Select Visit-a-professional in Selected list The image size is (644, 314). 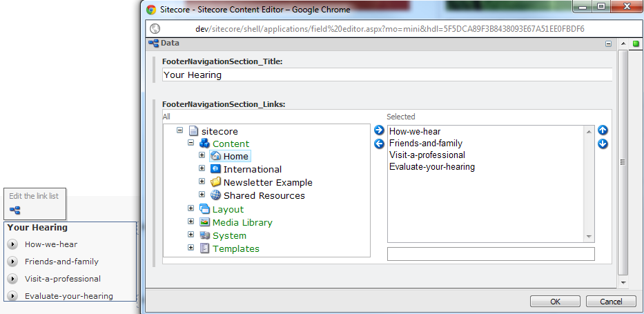427,155
